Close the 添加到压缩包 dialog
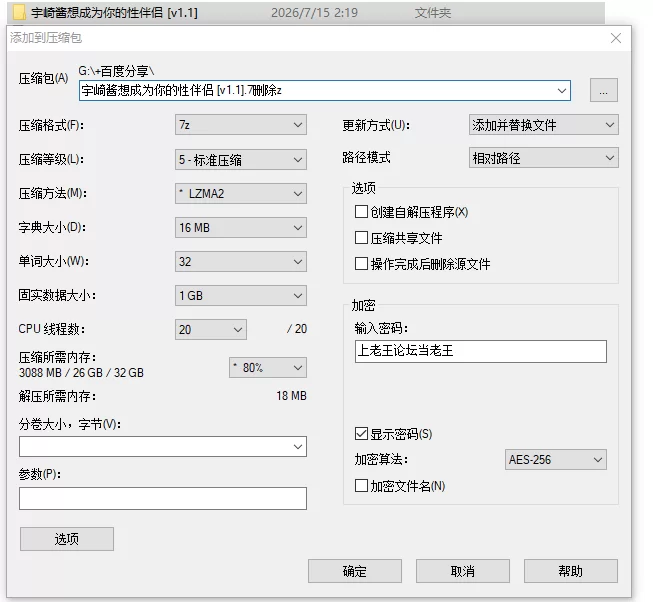653x602 pixels. (x=616, y=38)
